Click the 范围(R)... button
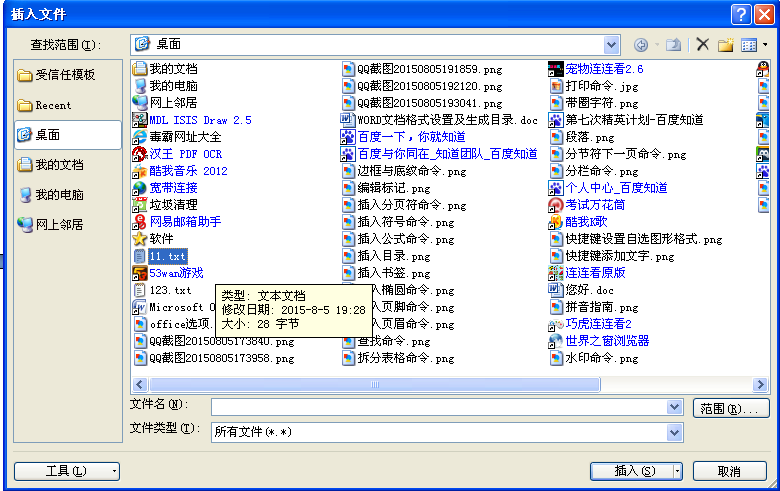The width and height of the screenshot is (780, 491). pos(731,408)
